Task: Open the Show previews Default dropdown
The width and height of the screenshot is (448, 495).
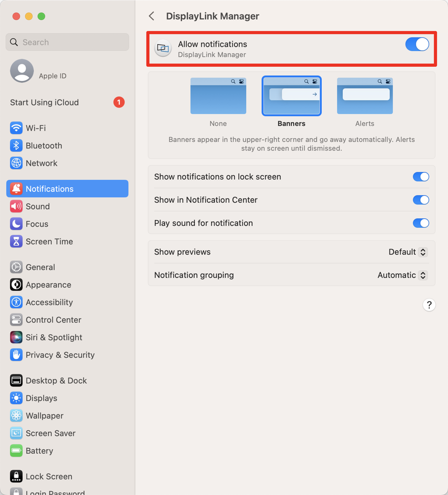Action: pos(408,252)
